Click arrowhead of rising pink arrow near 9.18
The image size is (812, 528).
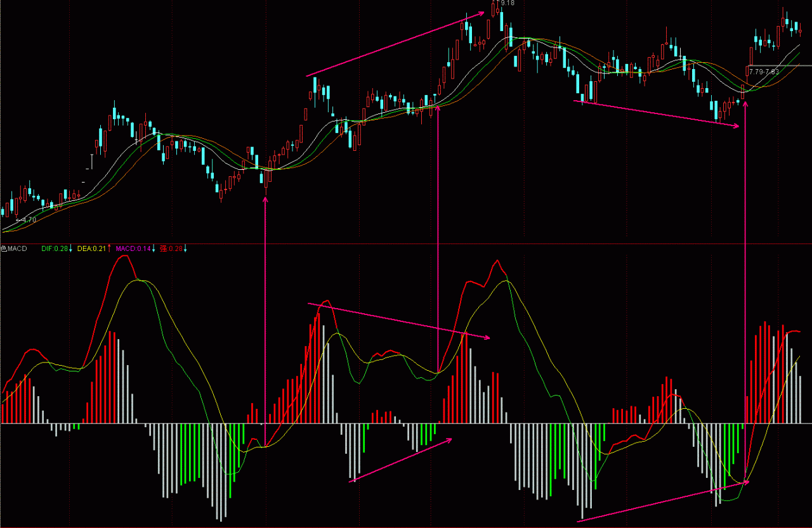[x=482, y=13]
